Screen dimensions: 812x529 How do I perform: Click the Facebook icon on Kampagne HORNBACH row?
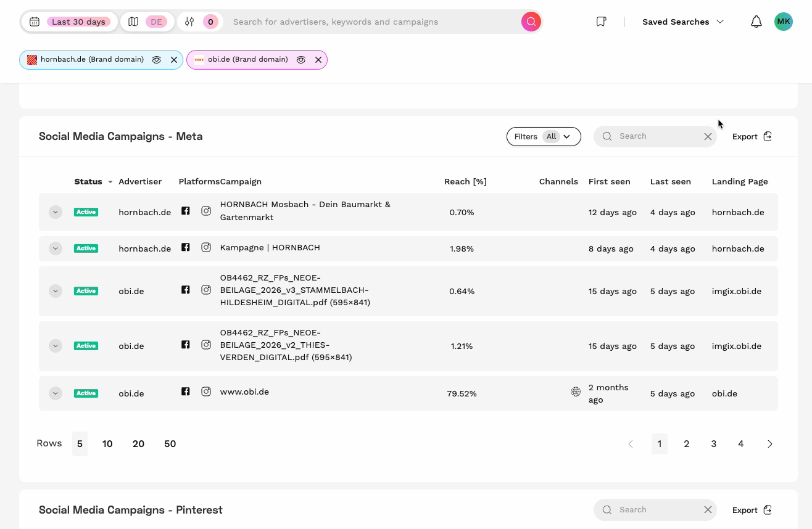tap(185, 246)
